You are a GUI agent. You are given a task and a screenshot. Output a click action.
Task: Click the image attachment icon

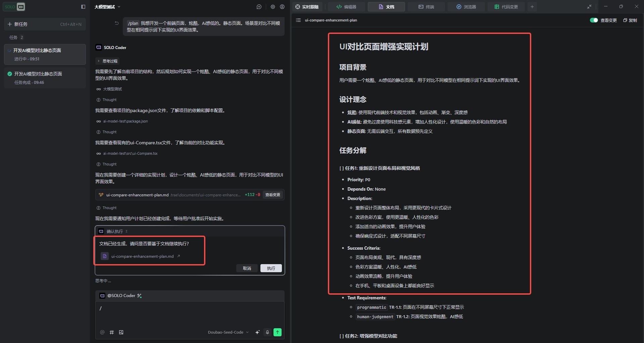click(x=121, y=332)
